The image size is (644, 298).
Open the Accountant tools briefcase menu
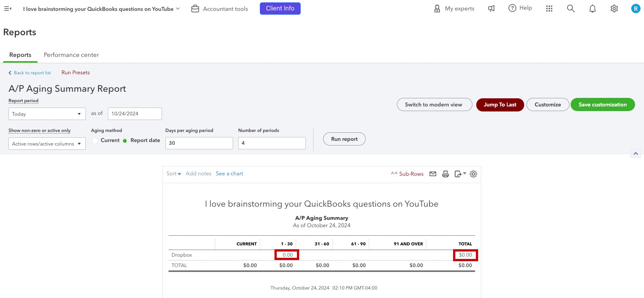click(220, 9)
